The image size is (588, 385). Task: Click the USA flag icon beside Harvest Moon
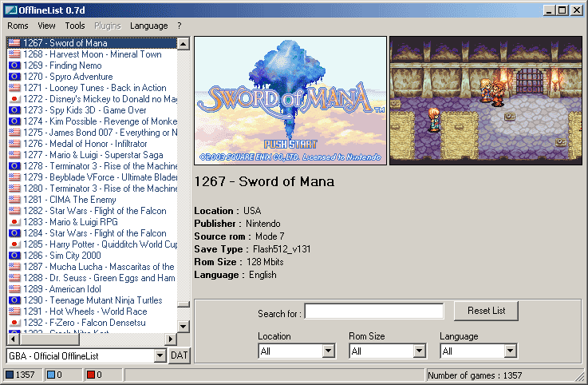(x=14, y=54)
